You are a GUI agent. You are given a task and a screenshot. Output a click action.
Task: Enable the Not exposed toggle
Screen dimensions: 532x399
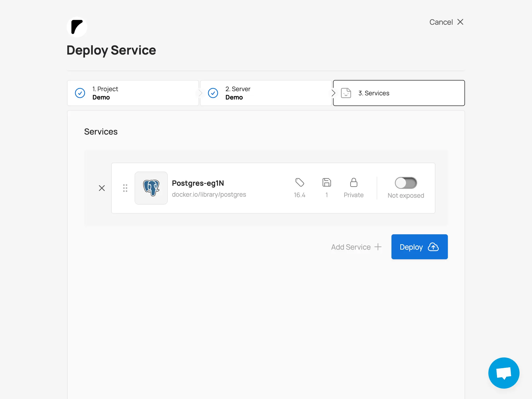(406, 183)
